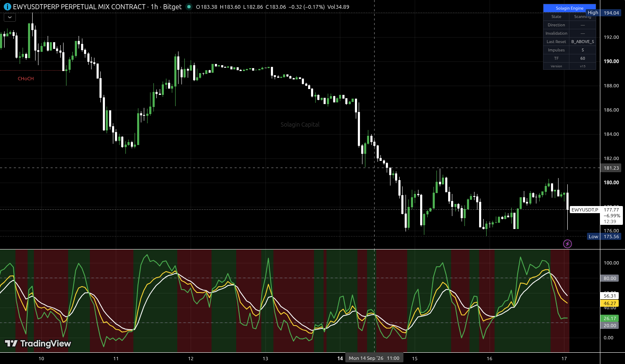The width and height of the screenshot is (625, 364).
Task: Click the date label 12 on the time axis
Action: click(191, 359)
